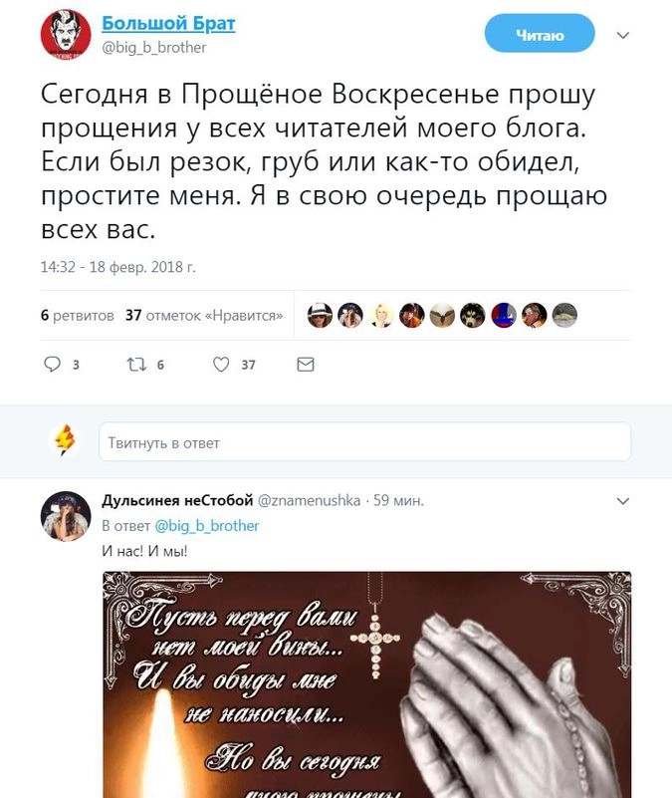Click the Дульсинея неСтобой username
Image resolution: width=672 pixels, height=798 pixels.
point(177,500)
